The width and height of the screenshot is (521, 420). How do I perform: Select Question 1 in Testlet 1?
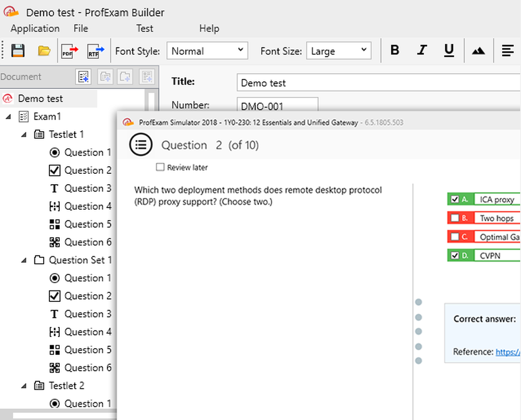coord(88,152)
